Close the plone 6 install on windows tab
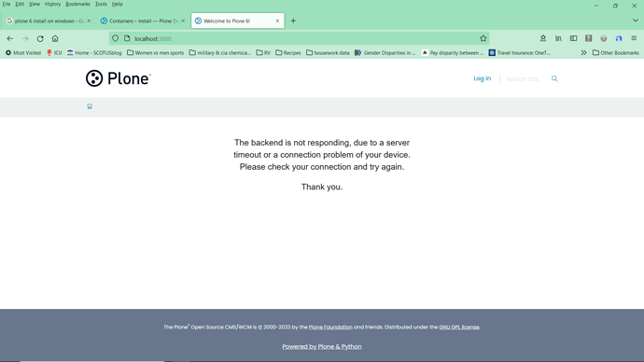Viewport: 644px width, 362px height. click(89, 21)
